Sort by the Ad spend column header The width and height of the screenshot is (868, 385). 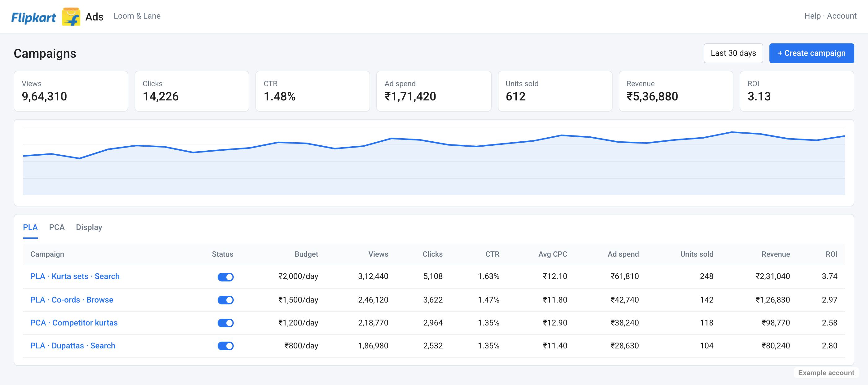(623, 254)
